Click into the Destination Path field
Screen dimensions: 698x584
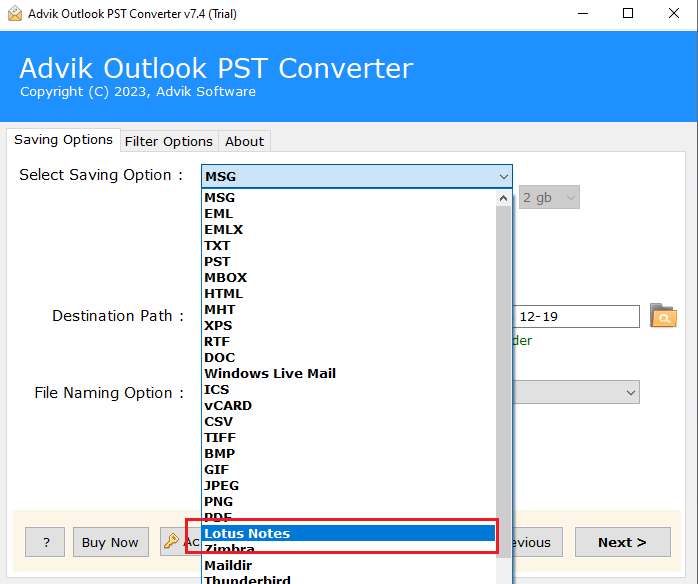[x=576, y=316]
